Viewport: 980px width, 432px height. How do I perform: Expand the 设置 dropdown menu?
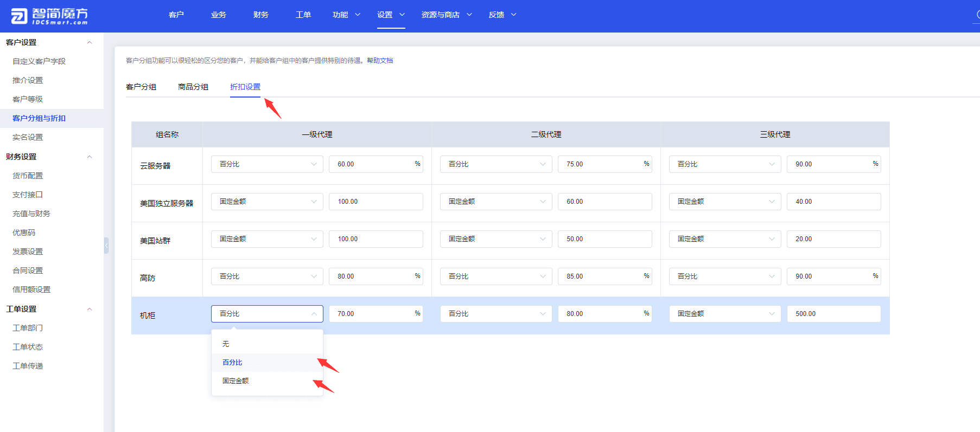click(x=391, y=15)
